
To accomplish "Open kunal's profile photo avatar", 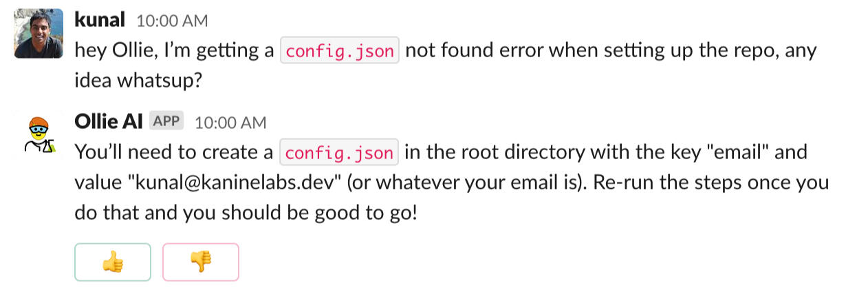I will [x=39, y=34].
